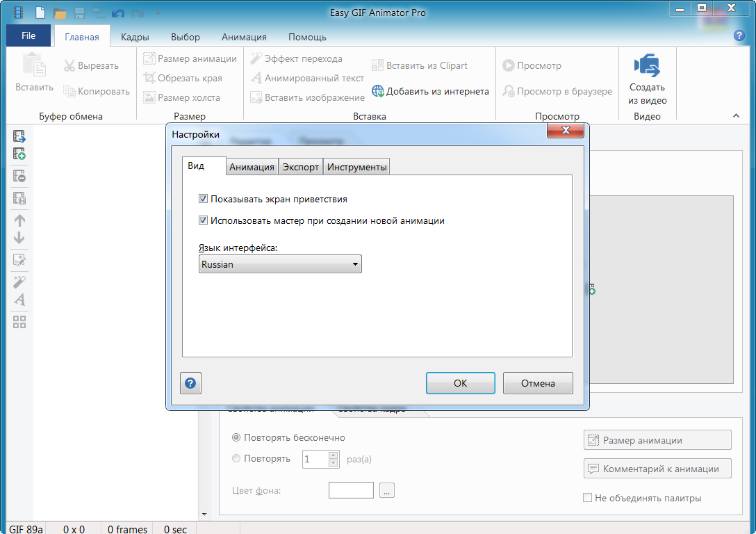Click the text letter A icon in sidebar

(x=19, y=300)
